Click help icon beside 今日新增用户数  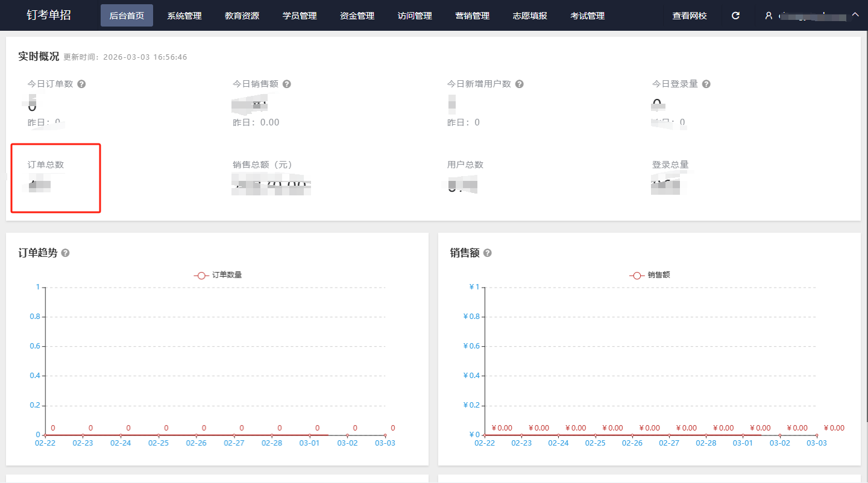(519, 84)
